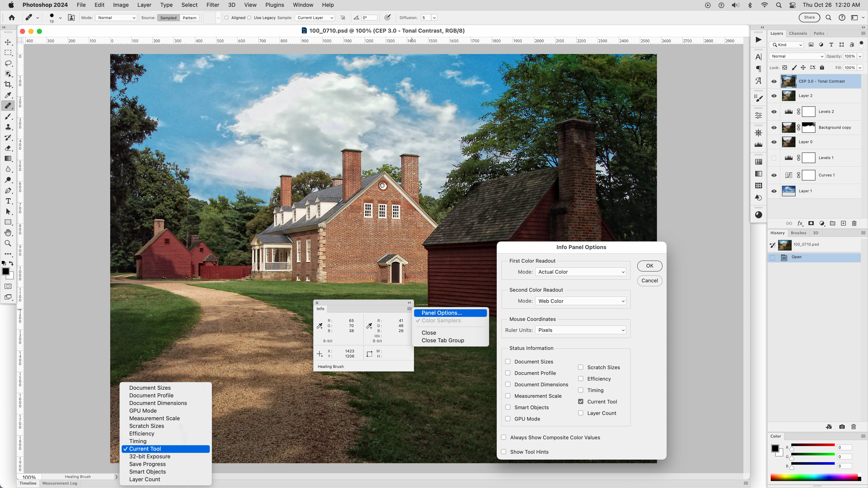Open the Sample Current Layer dropdown
The height and width of the screenshot is (488, 868).
point(315,18)
